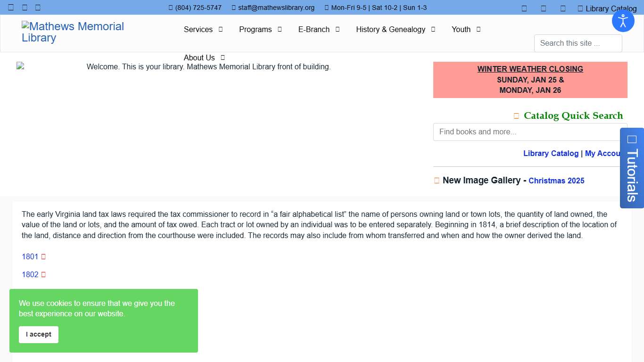Image resolution: width=644 pixels, height=362 pixels.
Task: Click the Mathews Memorial Library logo
Action: (73, 32)
